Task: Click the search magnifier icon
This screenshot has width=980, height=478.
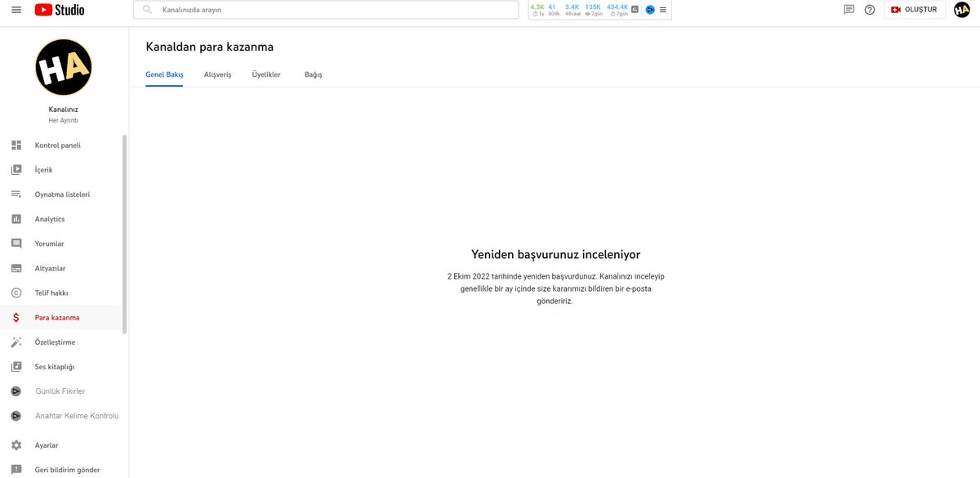Action: pos(147,10)
